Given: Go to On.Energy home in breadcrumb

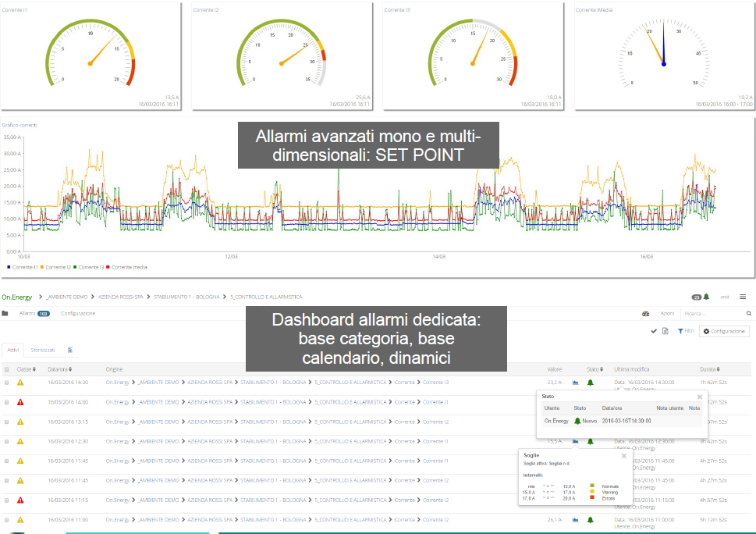Looking at the screenshot, I should pyautogui.click(x=17, y=297).
